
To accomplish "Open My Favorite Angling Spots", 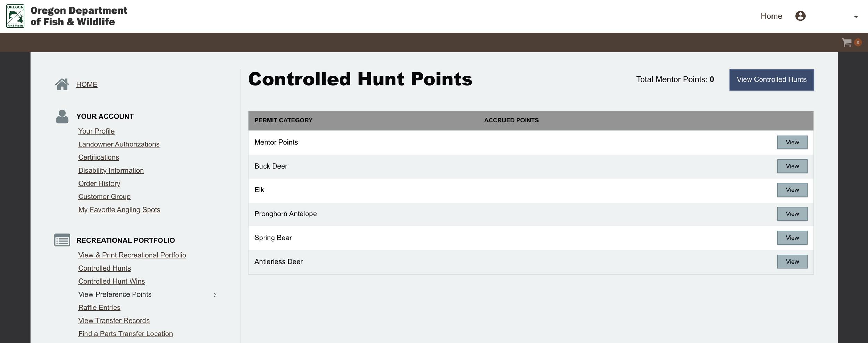I will tap(119, 209).
